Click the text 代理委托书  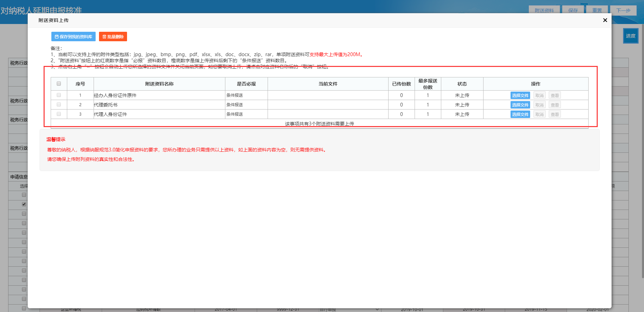pyautogui.click(x=106, y=105)
